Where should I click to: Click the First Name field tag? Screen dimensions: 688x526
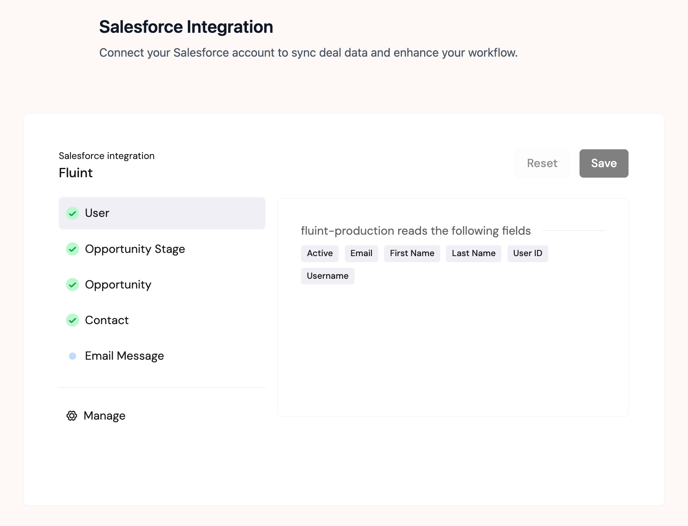click(412, 254)
